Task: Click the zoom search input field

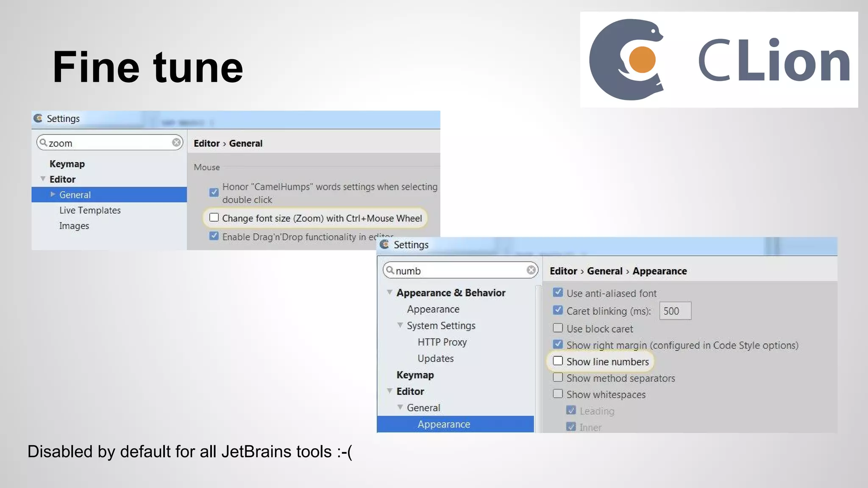Action: tap(109, 143)
